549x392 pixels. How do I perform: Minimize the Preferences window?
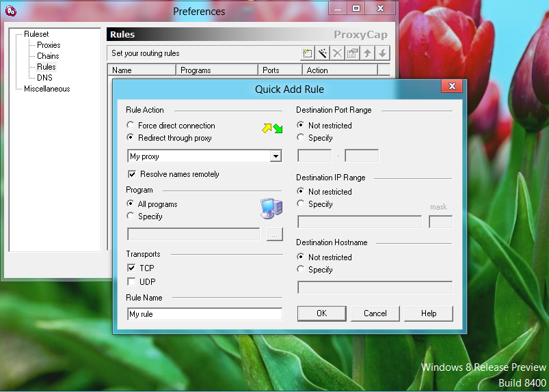click(338, 8)
